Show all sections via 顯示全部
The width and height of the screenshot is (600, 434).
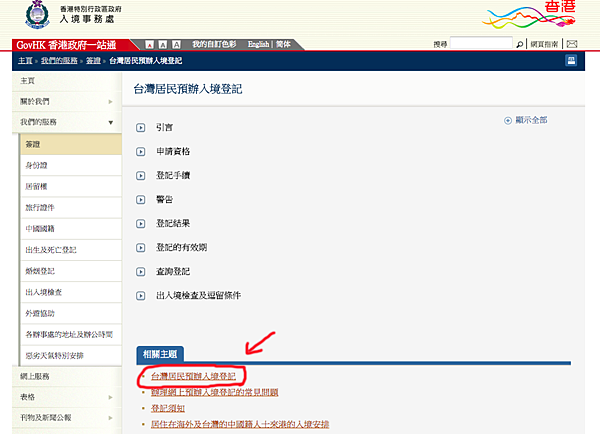point(531,120)
